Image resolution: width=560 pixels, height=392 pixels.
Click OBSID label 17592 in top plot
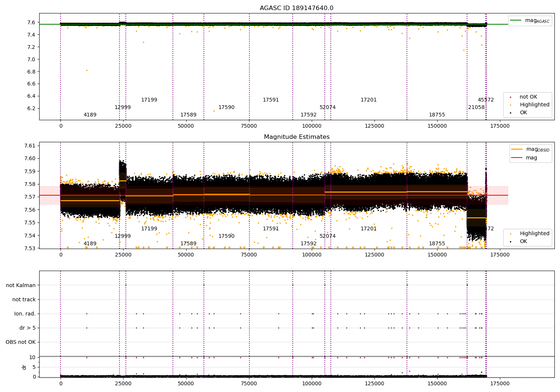(x=308, y=115)
